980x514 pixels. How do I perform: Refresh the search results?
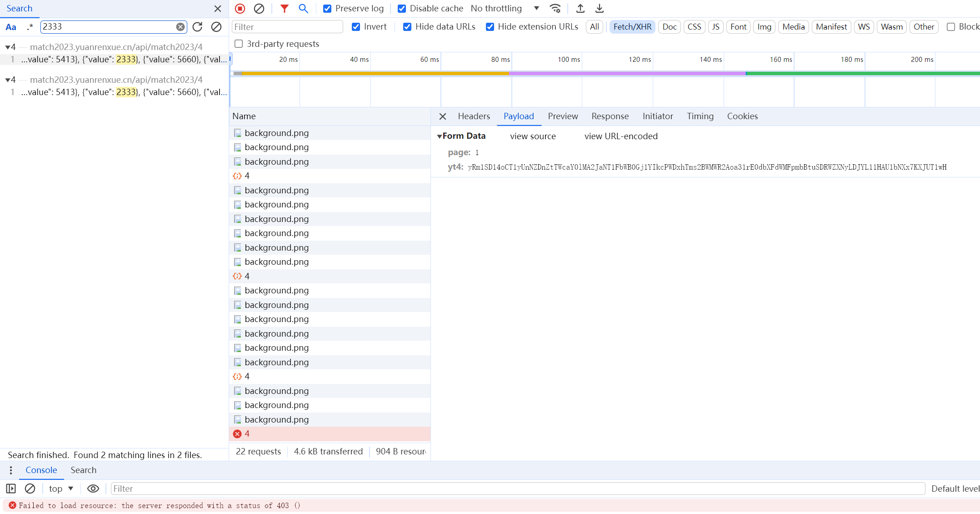coord(197,27)
